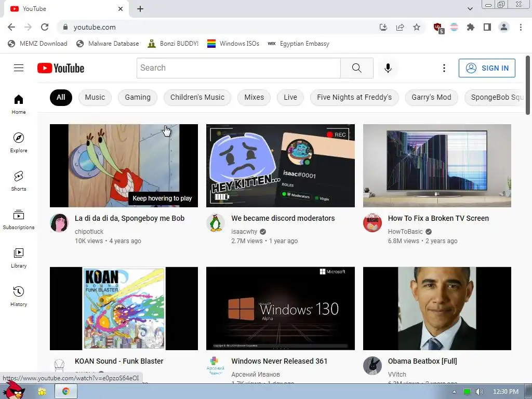Image resolution: width=532 pixels, height=399 pixels.
Task: Open broken TV screen video thumbnail
Action: click(x=437, y=166)
